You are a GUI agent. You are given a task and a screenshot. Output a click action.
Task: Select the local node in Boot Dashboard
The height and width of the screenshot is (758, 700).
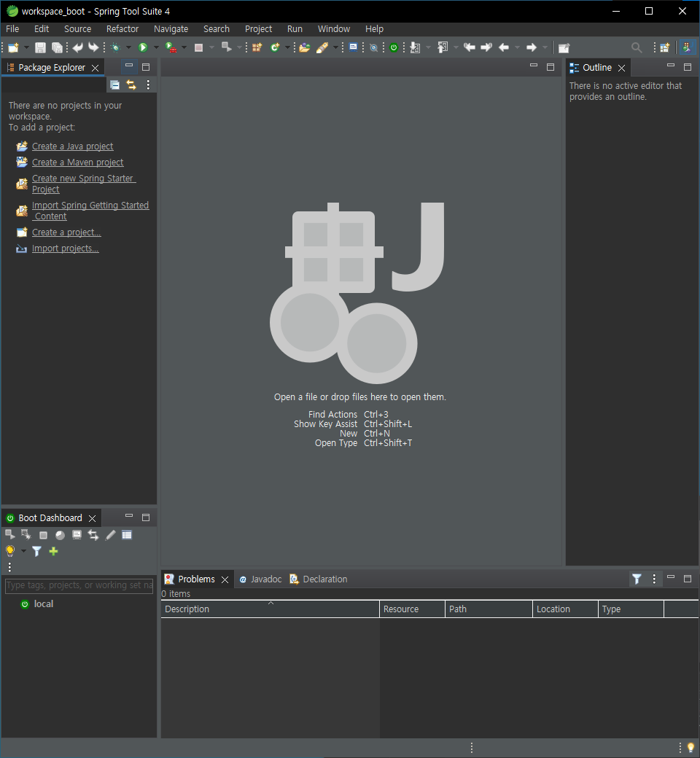point(44,603)
